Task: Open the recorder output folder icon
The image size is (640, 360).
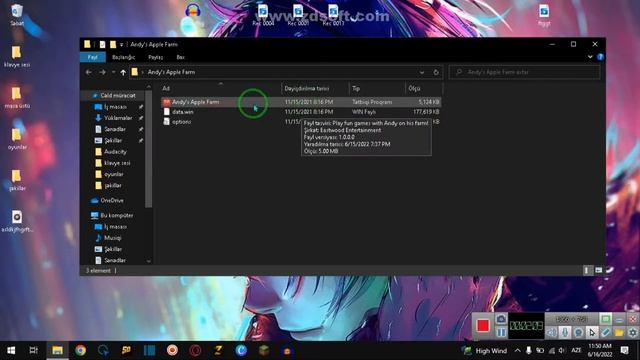Action: (x=619, y=333)
